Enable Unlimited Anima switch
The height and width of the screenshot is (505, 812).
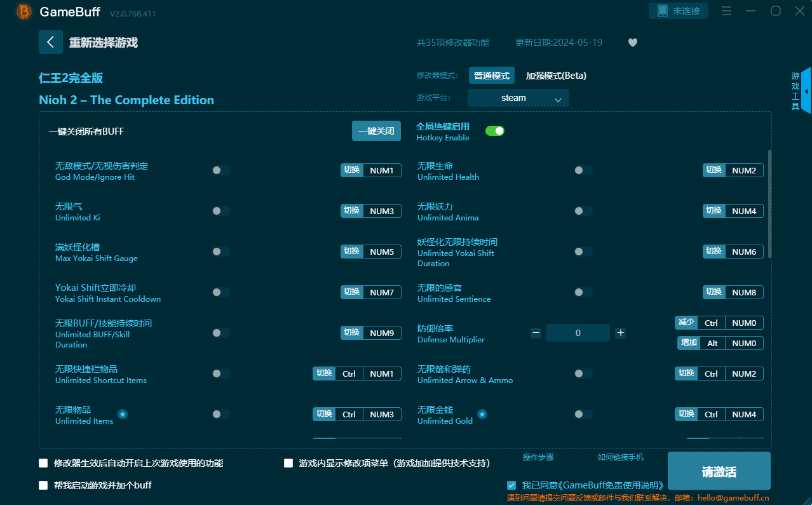(583, 211)
